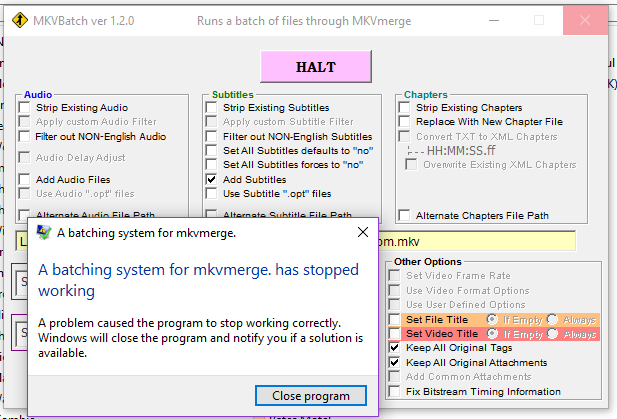Click the Subtitles group label
Image resolution: width=617 pixels, height=419 pixels.
[233, 94]
